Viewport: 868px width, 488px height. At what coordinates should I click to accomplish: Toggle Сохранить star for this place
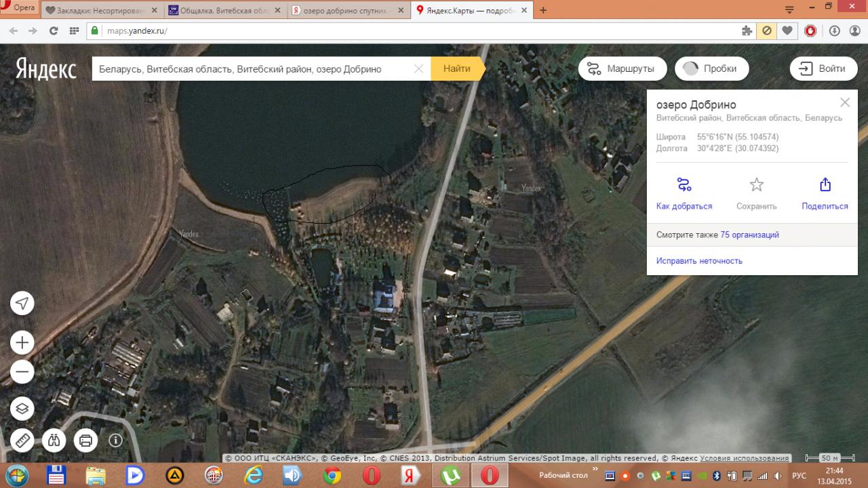pyautogui.click(x=756, y=185)
